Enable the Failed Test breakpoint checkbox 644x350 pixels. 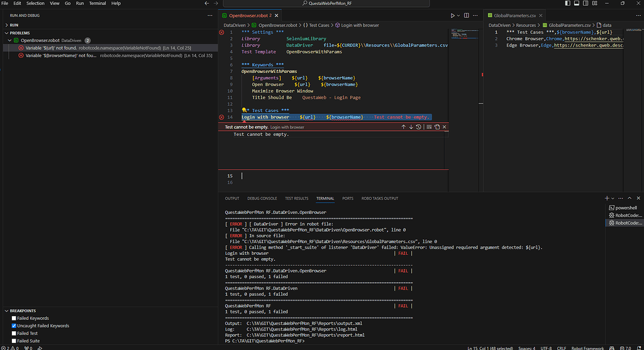point(14,334)
